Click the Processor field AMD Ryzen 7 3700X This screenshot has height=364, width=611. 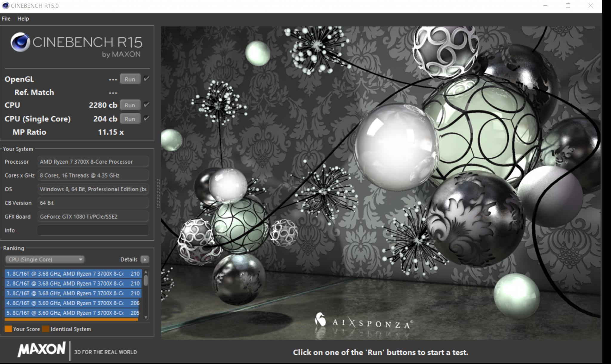[x=93, y=162]
